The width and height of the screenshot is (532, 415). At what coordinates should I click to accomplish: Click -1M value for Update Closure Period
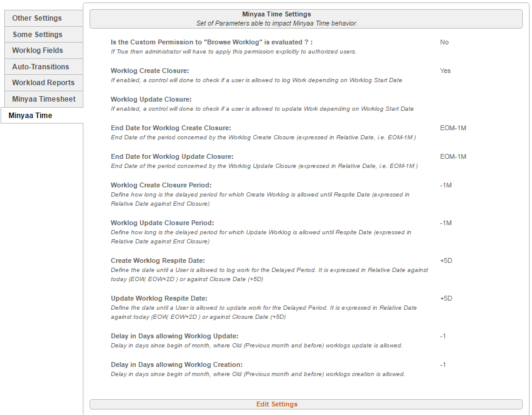pos(446,223)
